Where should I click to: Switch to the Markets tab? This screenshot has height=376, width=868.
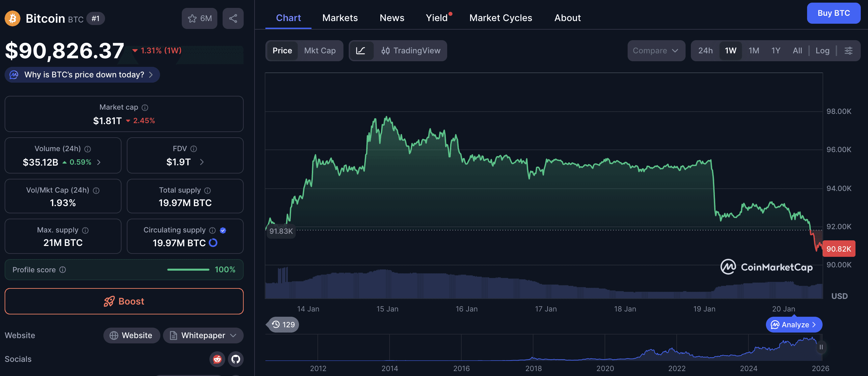click(x=340, y=17)
